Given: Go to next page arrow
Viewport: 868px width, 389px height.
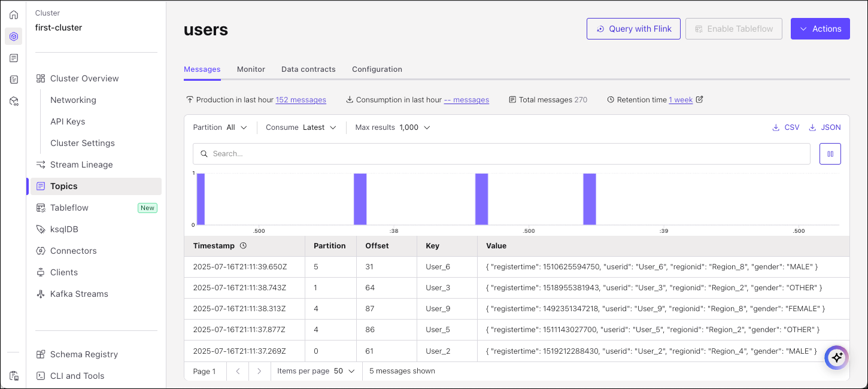Looking at the screenshot, I should click(x=259, y=371).
